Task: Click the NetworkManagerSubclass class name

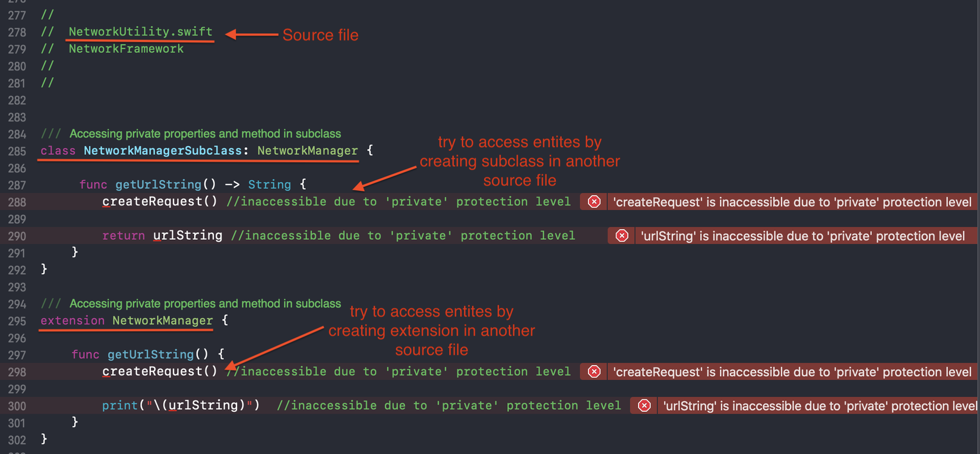Action: 163,151
